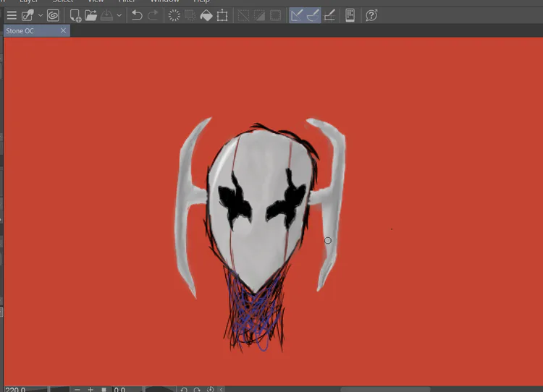Viewport: 543px width, 392px height.
Task: Open the hamburger command bar menu
Action: click(x=12, y=15)
